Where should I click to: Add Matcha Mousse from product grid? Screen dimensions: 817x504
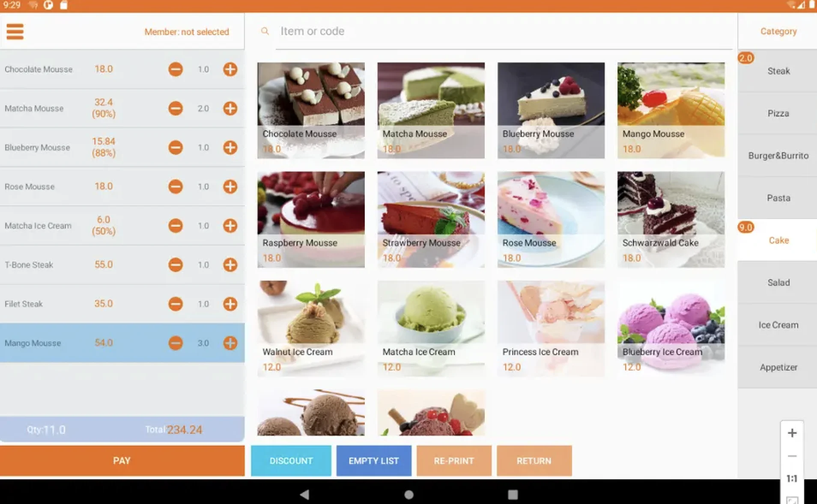(431, 110)
